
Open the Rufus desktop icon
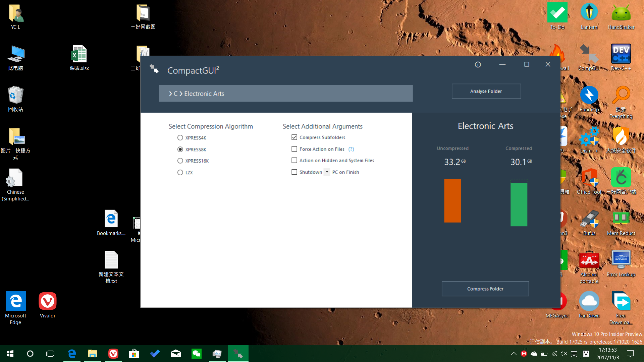tap(589, 220)
